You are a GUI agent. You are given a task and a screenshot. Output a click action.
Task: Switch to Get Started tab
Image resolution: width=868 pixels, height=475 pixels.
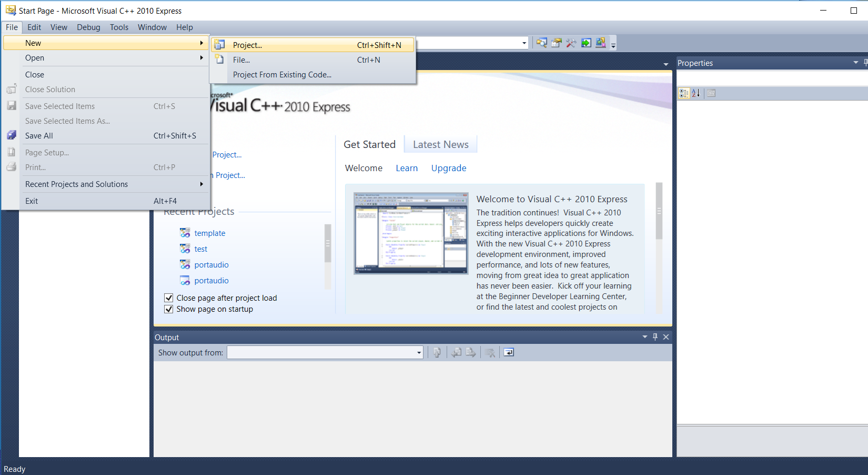(369, 144)
